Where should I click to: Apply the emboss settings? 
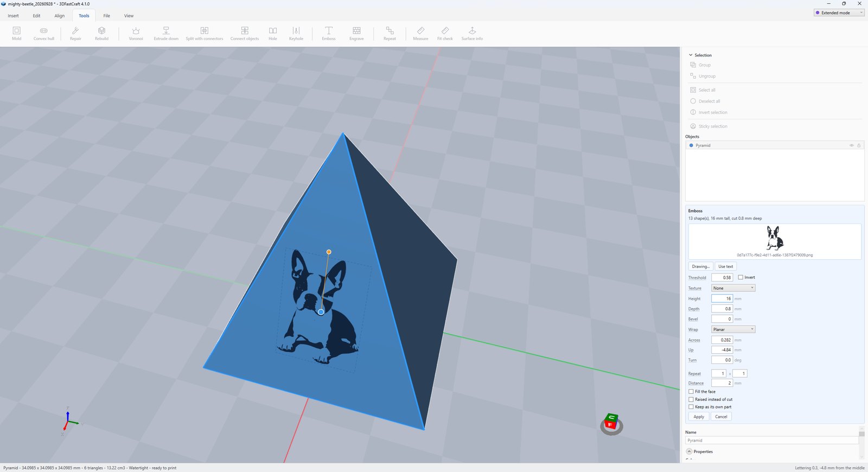(699, 417)
